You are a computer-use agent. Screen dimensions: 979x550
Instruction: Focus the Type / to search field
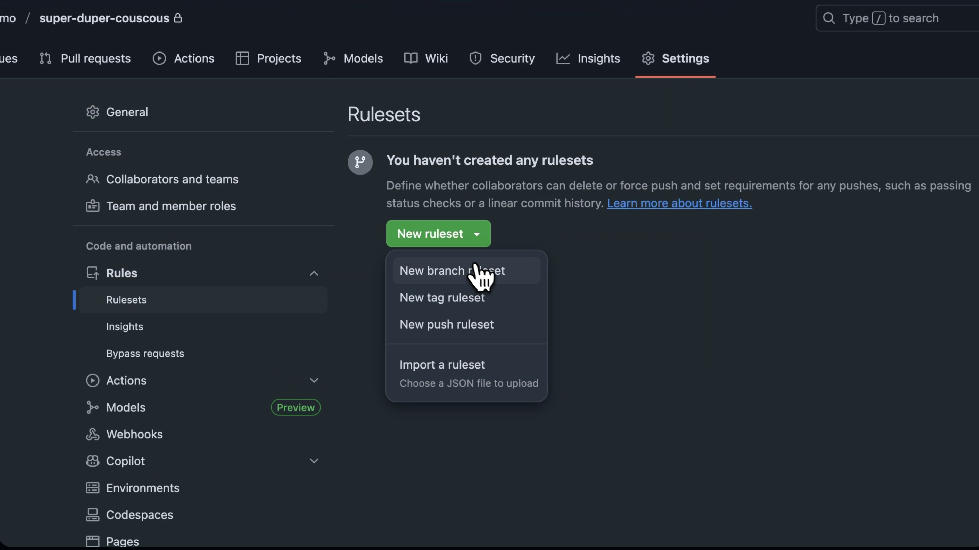[897, 18]
